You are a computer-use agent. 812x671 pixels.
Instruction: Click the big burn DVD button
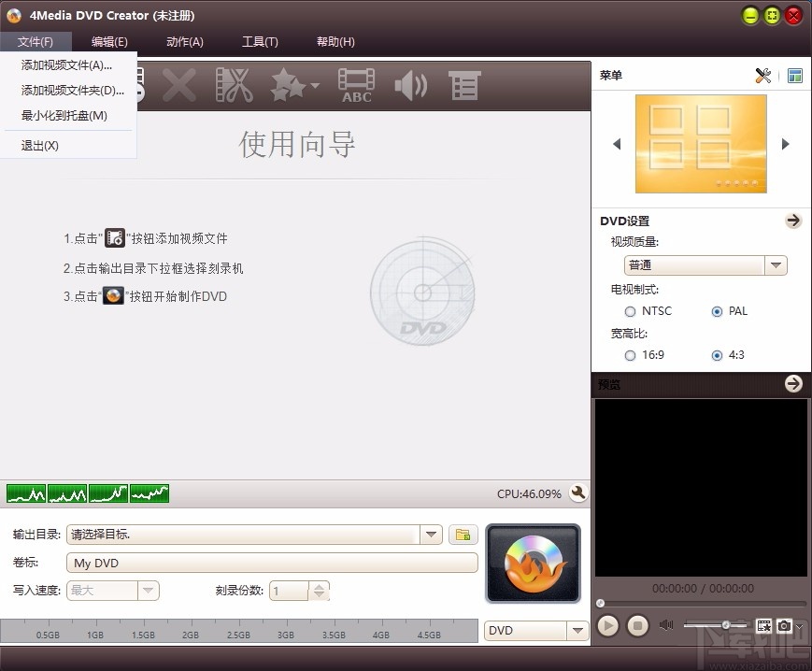[x=533, y=564]
